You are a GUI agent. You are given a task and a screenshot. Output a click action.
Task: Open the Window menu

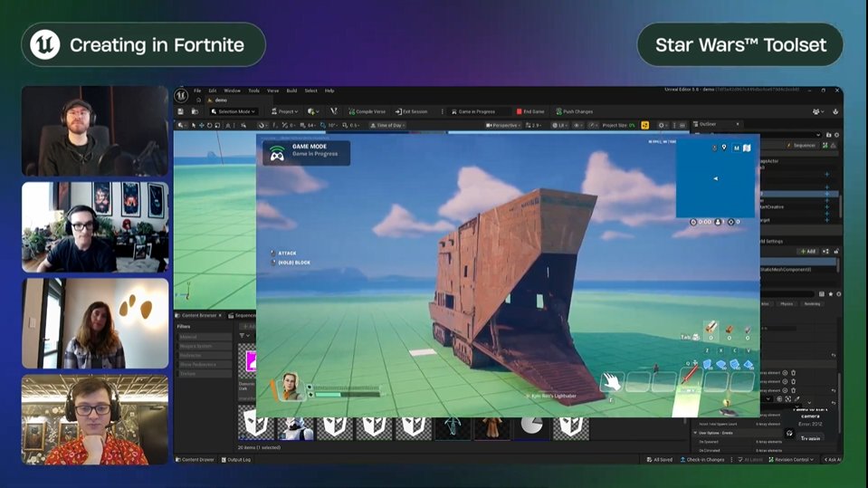click(232, 91)
